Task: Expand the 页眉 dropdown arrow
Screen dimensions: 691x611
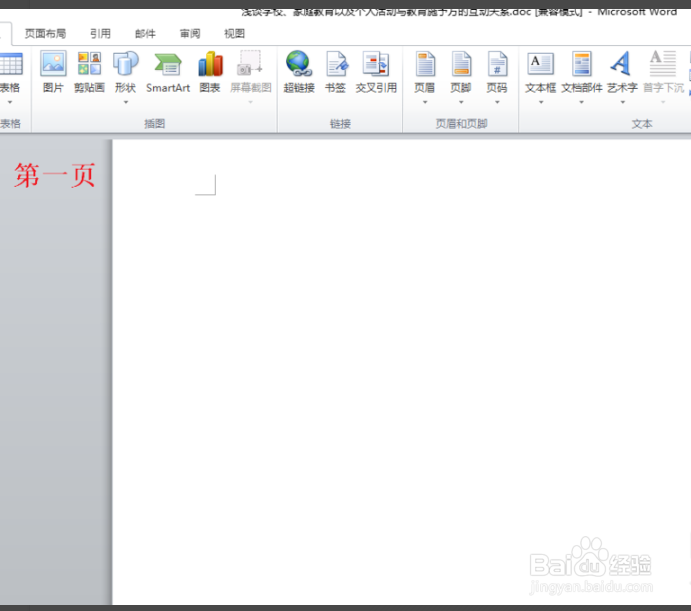Action: pos(425,102)
